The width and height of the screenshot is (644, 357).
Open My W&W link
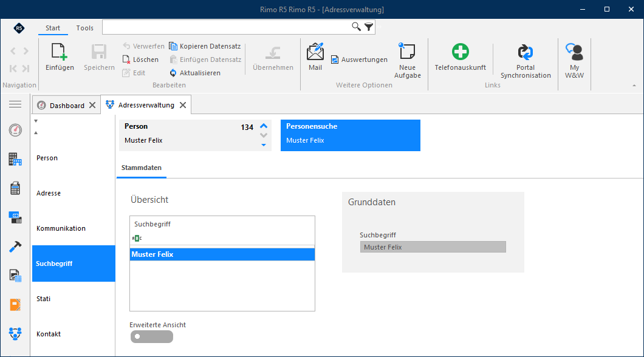(x=574, y=60)
